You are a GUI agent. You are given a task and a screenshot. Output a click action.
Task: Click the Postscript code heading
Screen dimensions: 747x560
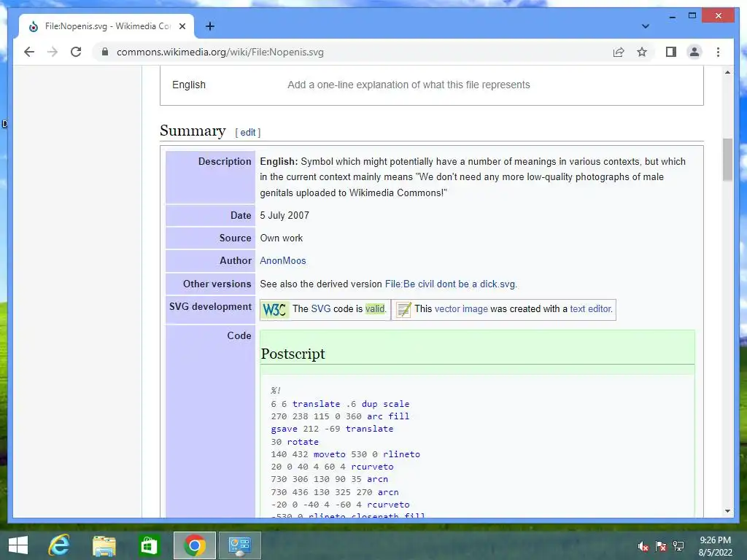click(293, 354)
